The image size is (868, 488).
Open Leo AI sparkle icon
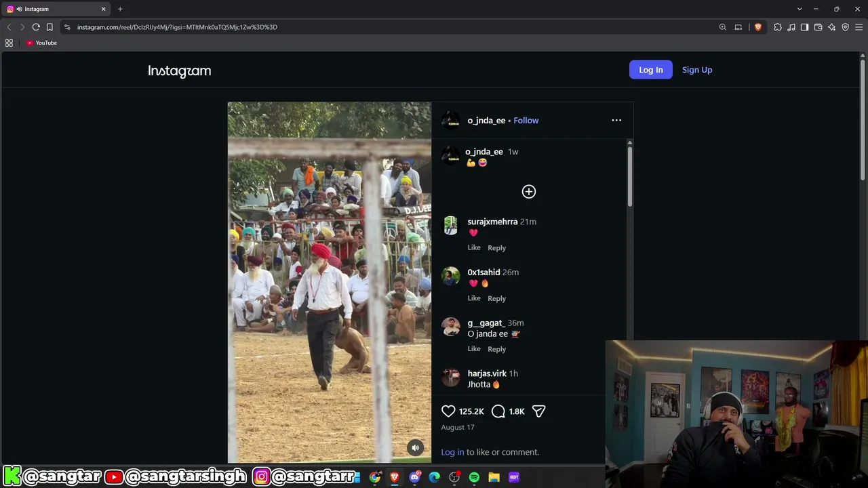click(x=831, y=27)
